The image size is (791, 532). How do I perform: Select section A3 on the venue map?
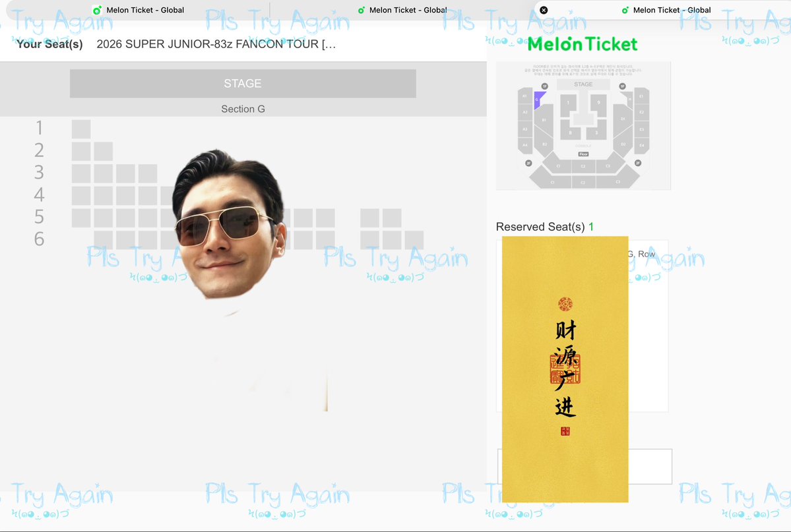point(525,129)
